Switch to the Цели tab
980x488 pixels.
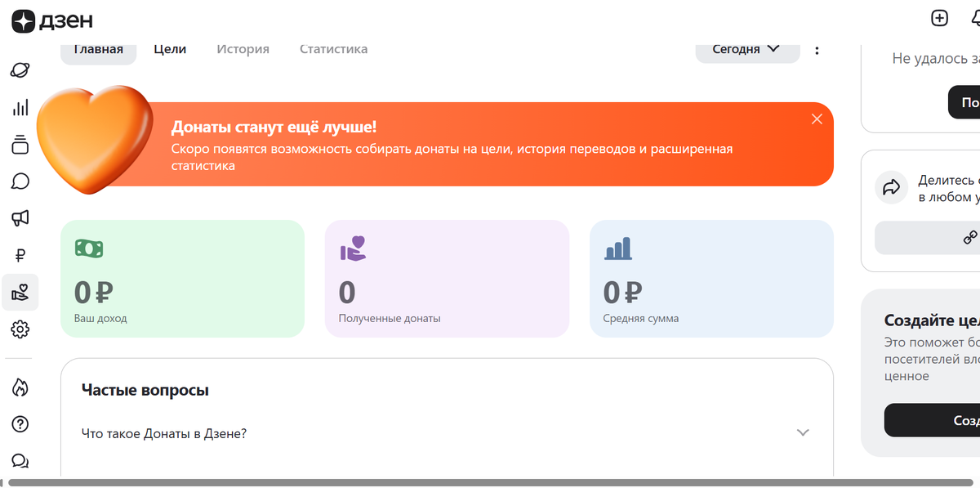(x=169, y=49)
